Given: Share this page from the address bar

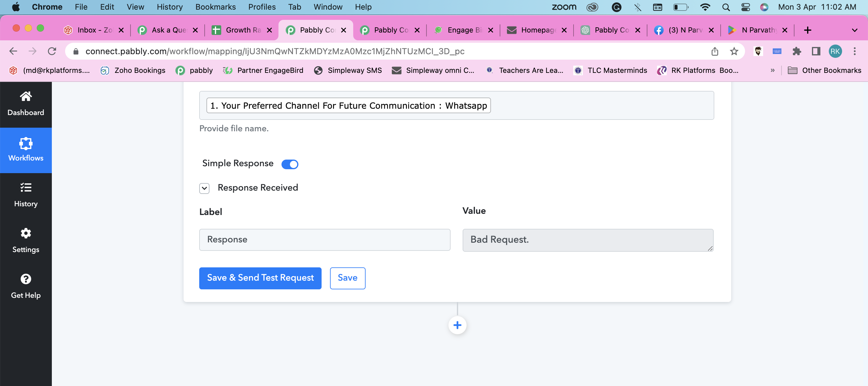Looking at the screenshot, I should pyautogui.click(x=715, y=51).
